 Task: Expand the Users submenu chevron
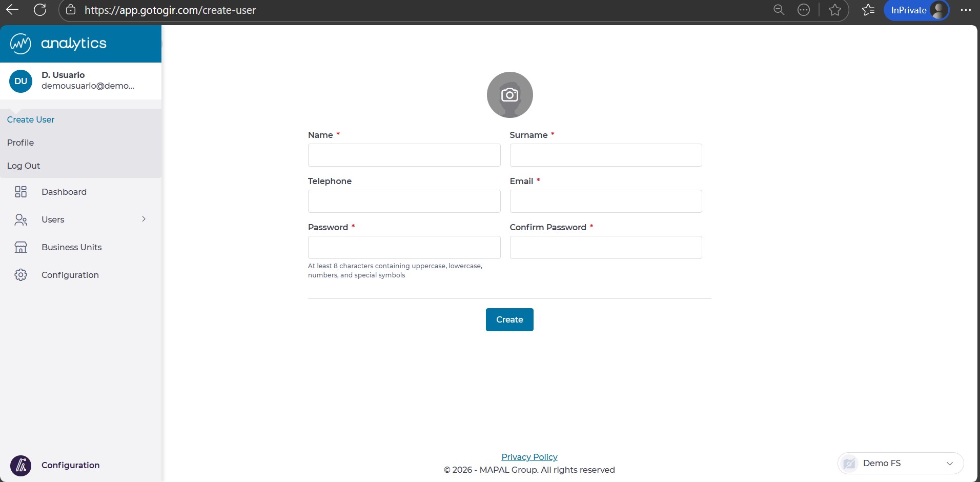coord(144,219)
